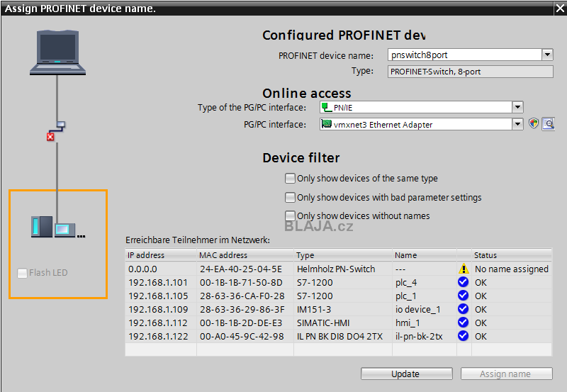Click the warning icon on Helmholz PN-Switch row

pos(464,269)
